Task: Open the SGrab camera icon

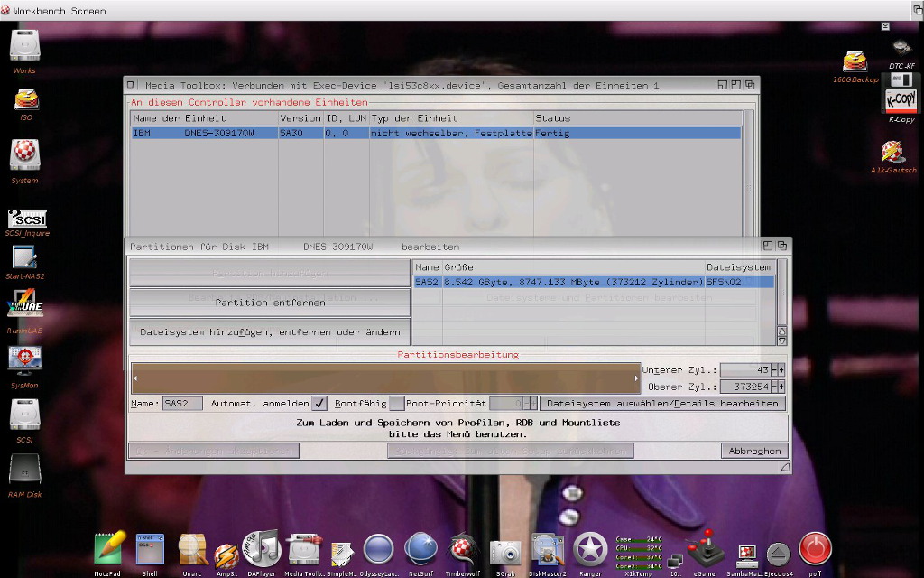Action: tap(505, 550)
